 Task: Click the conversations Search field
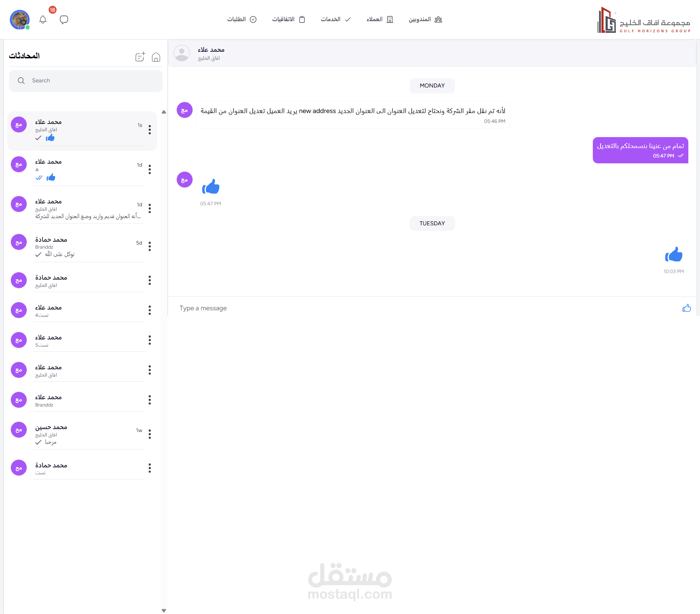(x=86, y=81)
